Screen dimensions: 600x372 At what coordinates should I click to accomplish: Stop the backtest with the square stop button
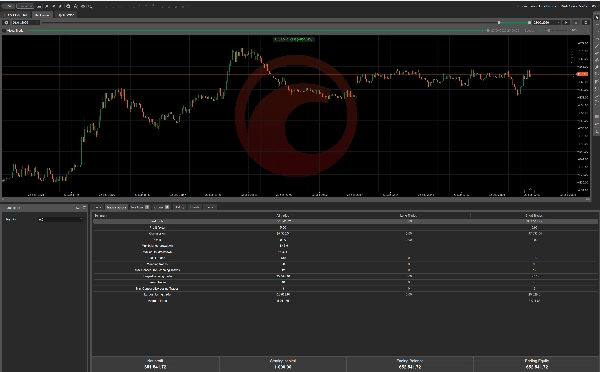click(576, 23)
